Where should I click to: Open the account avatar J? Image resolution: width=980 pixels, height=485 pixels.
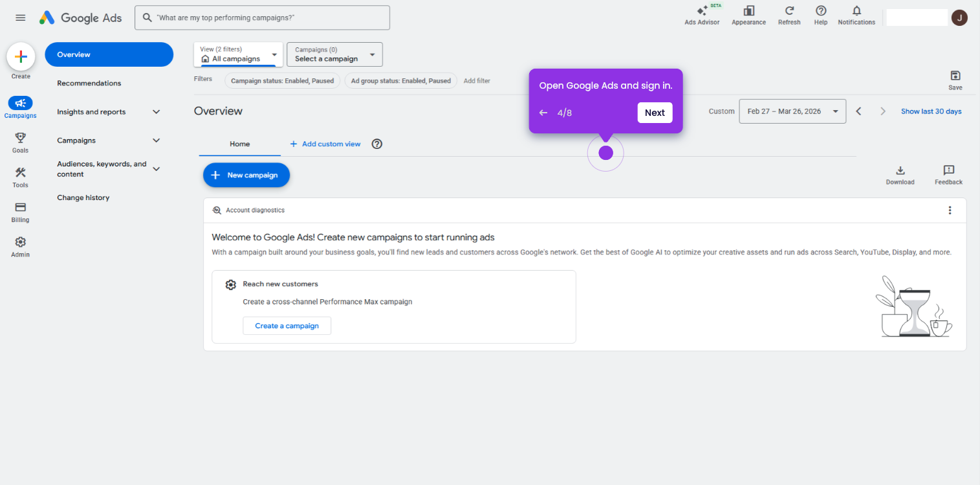pyautogui.click(x=959, y=17)
